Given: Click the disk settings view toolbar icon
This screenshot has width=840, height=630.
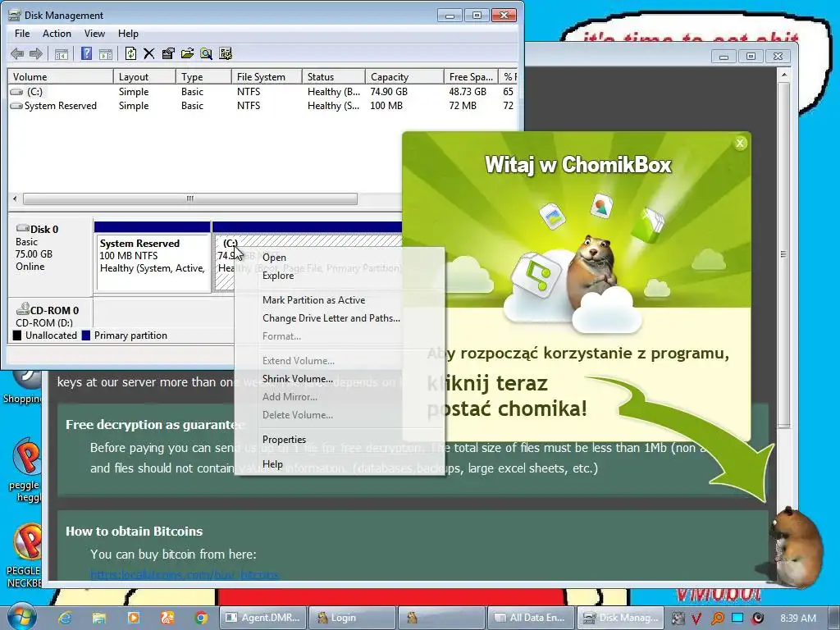Looking at the screenshot, I should pyautogui.click(x=226, y=53).
